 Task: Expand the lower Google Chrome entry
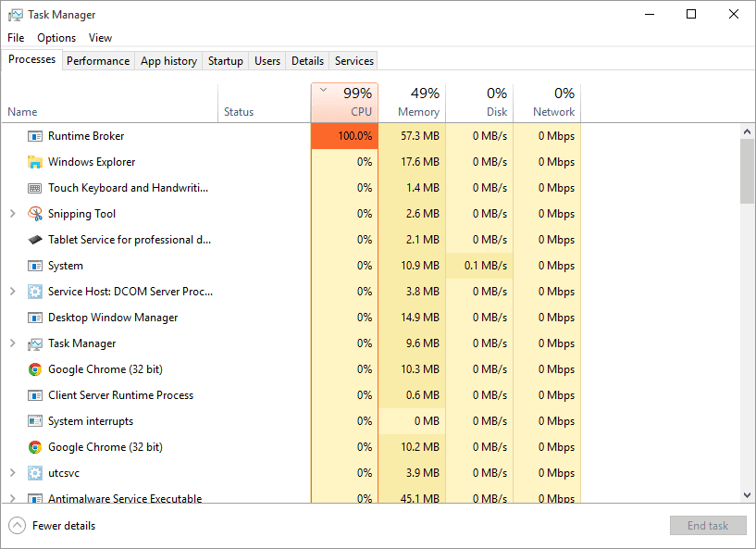click(13, 446)
